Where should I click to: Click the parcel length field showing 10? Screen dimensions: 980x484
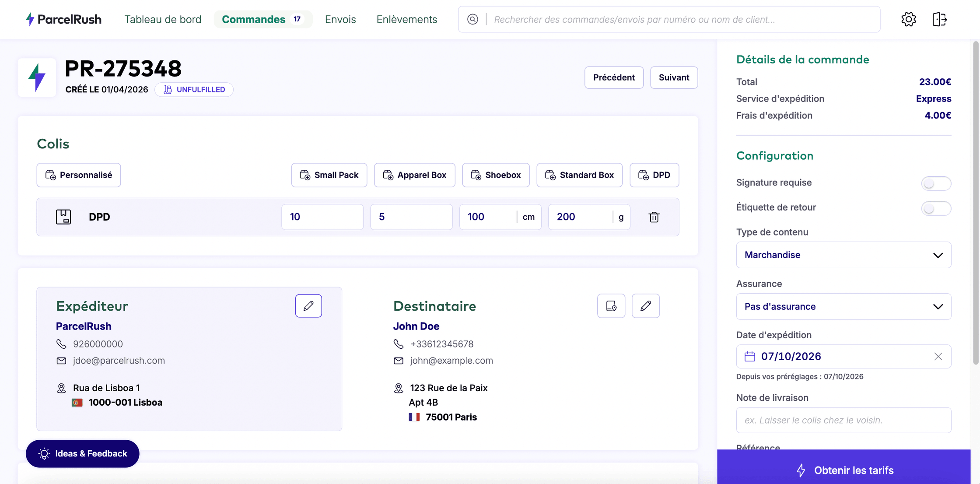pos(322,217)
